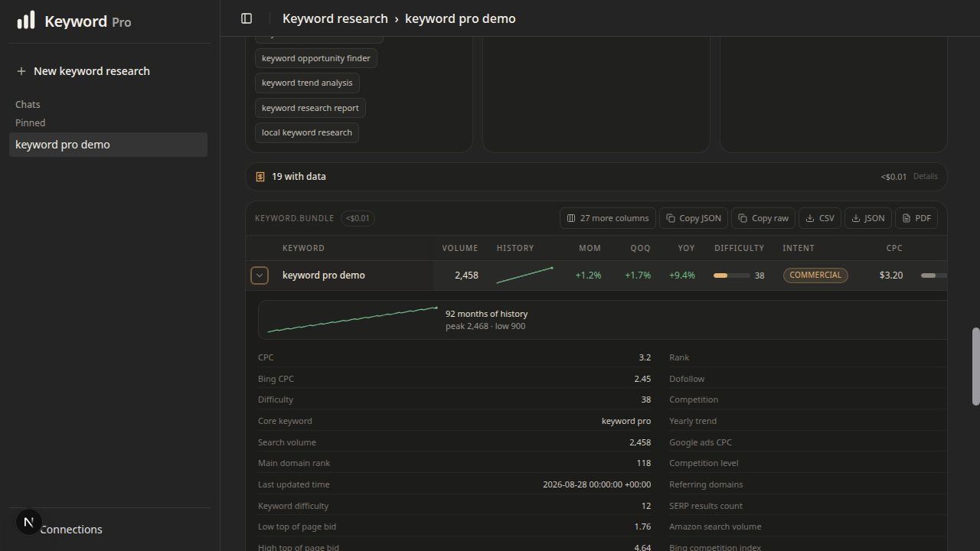
Task: Download the CSV export
Action: click(820, 218)
